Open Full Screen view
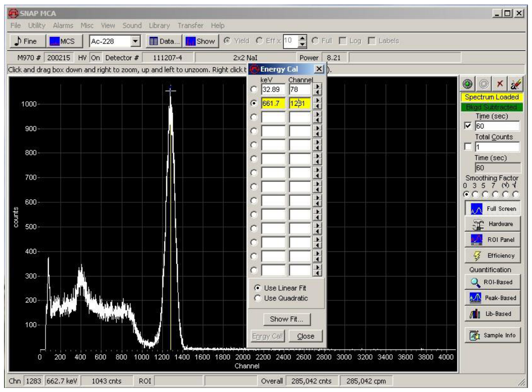The image size is (532, 392). (x=493, y=208)
